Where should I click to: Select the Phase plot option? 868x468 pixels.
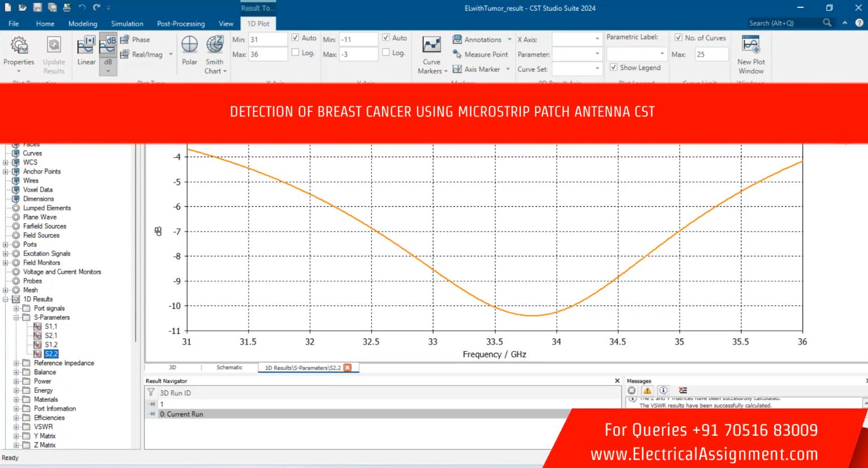coord(136,40)
